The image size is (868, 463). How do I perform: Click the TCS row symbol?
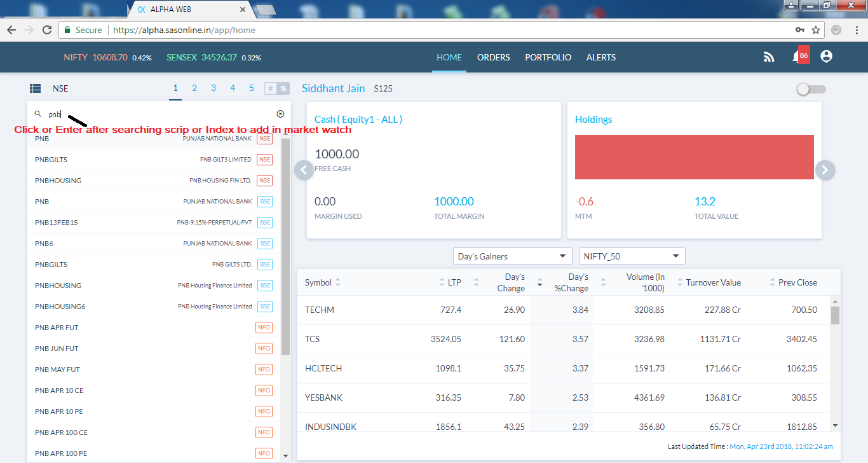tap(312, 339)
